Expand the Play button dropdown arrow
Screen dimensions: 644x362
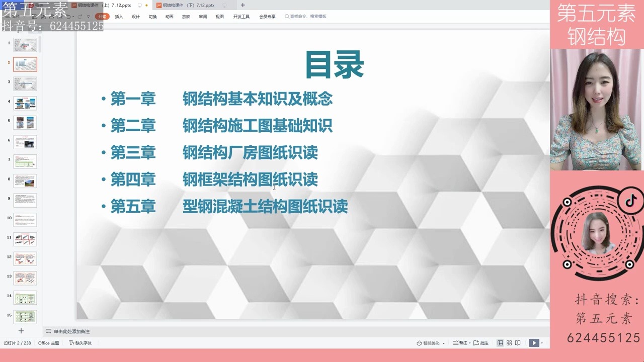[x=541, y=343]
